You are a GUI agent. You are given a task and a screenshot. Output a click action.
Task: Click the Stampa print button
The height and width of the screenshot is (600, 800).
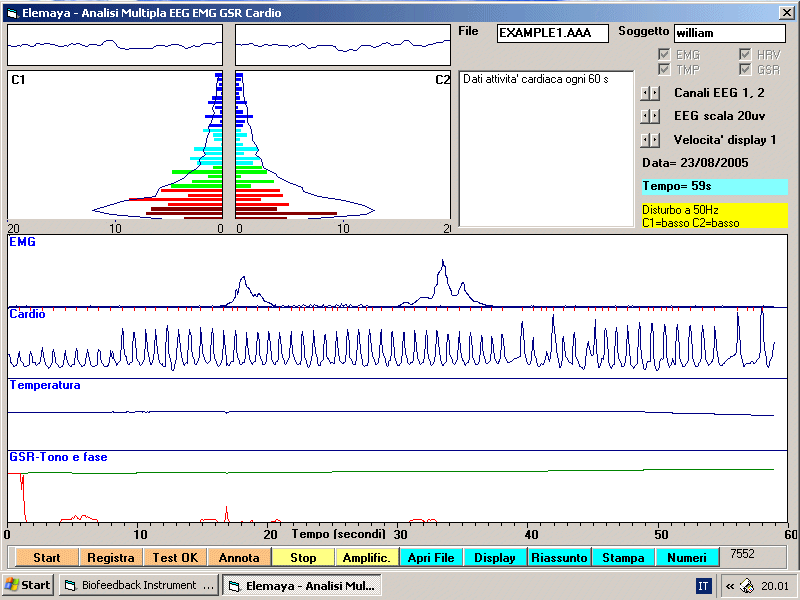[x=623, y=558]
